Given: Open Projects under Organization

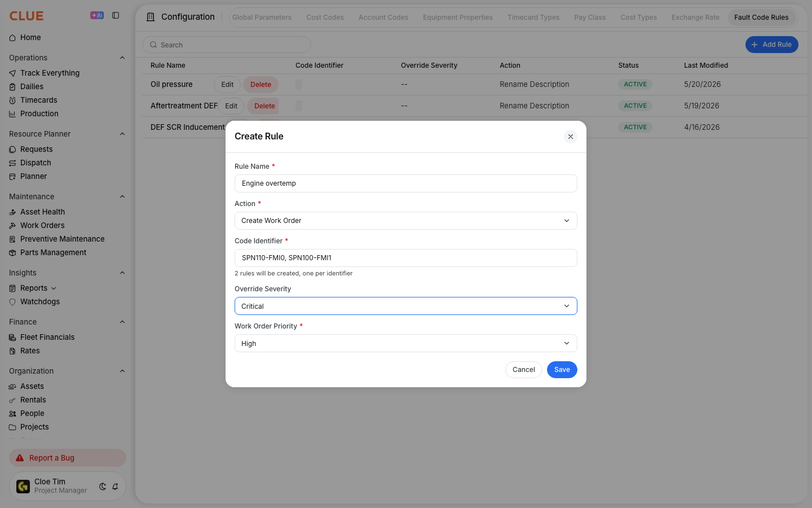Looking at the screenshot, I should click(x=34, y=427).
